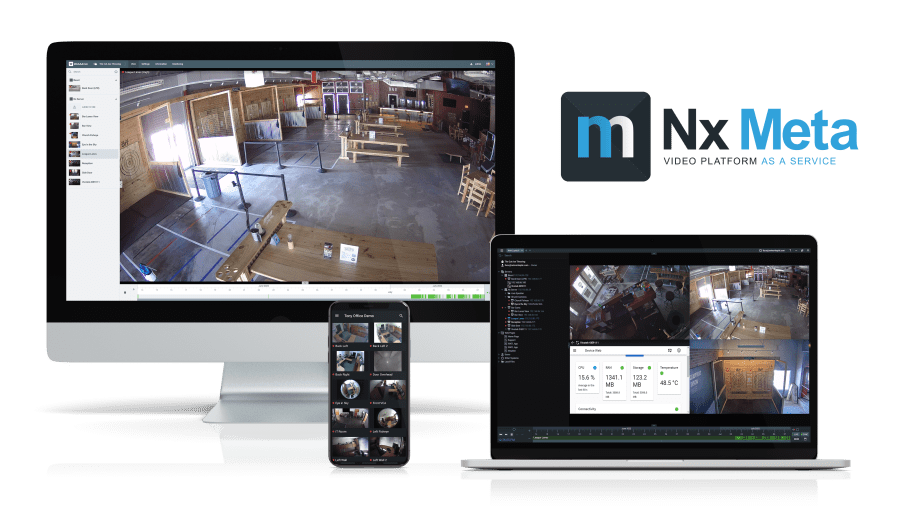Open the IT Room camera on the phone

click(x=350, y=421)
